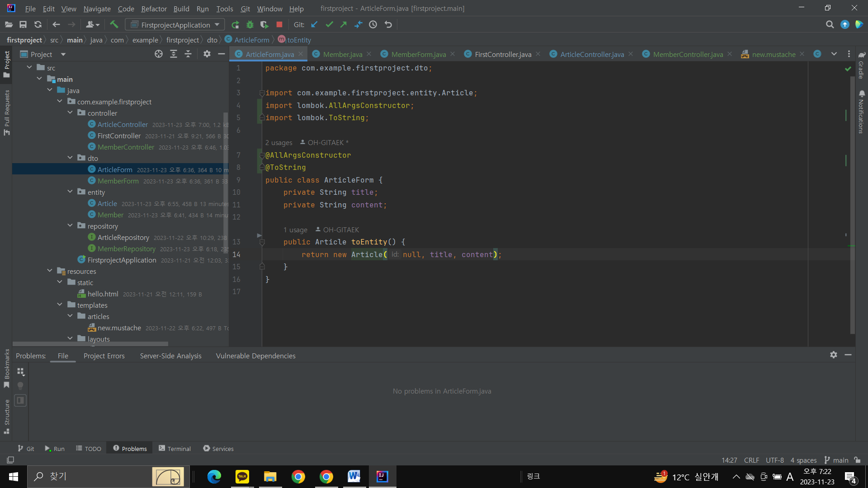
Task: Open the Refactor menu
Action: 154,9
